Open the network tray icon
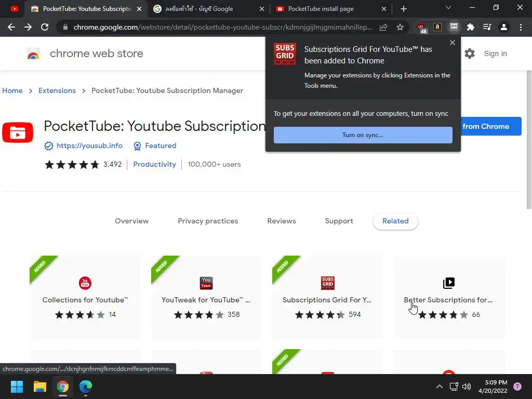The width and height of the screenshot is (532, 399). click(454, 387)
